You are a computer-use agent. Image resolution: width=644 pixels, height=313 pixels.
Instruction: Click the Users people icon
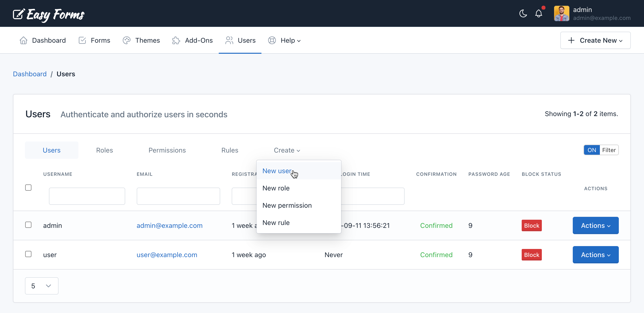(229, 40)
